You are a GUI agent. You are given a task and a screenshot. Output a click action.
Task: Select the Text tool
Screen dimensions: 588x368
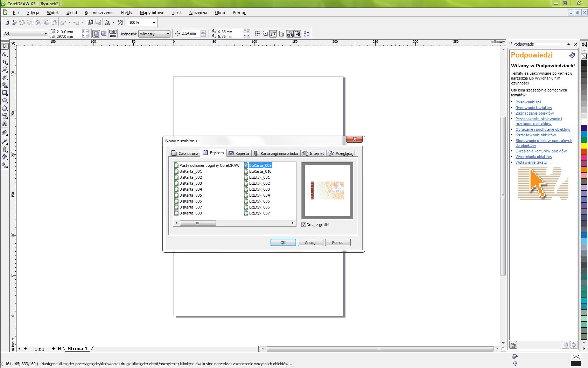pyautogui.click(x=5, y=124)
